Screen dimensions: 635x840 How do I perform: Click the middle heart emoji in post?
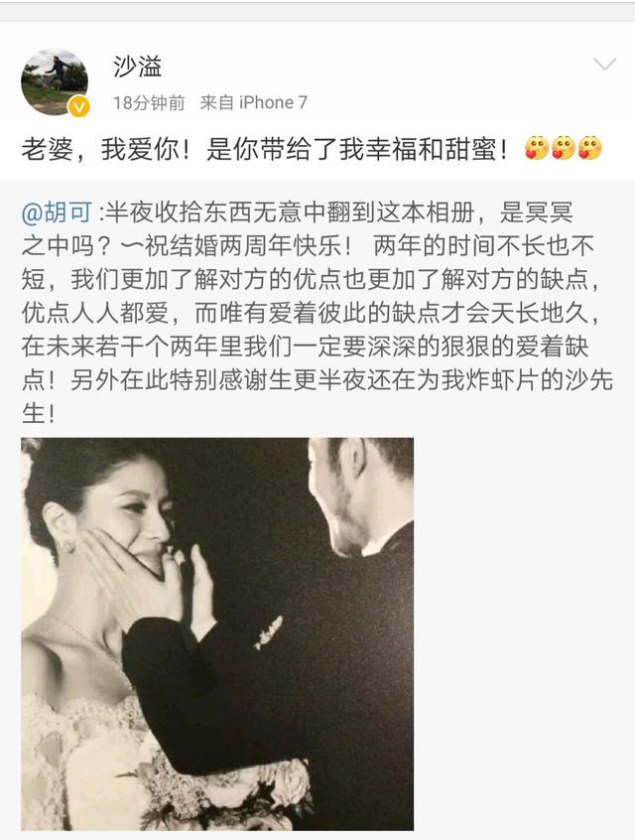point(564,148)
